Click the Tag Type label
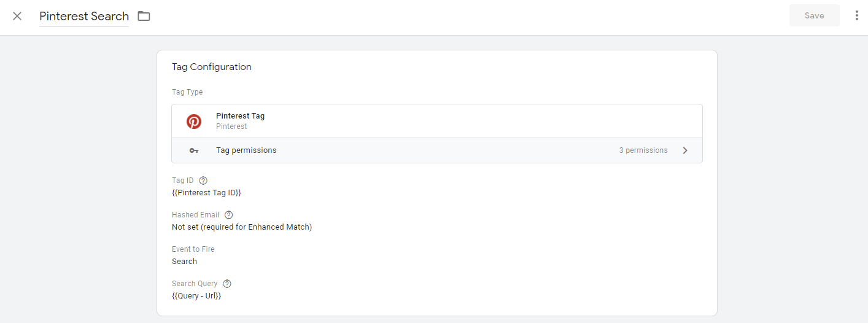The width and height of the screenshot is (868, 323). pyautogui.click(x=187, y=92)
